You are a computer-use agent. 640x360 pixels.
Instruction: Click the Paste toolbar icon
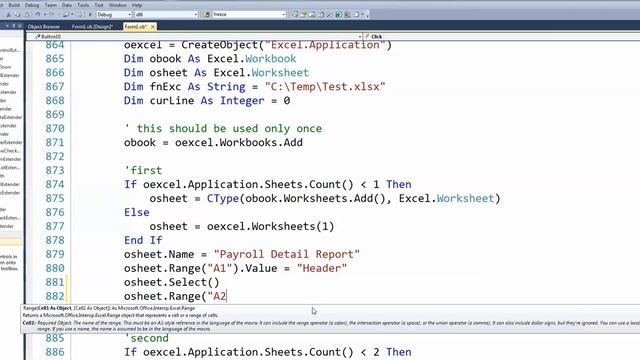point(27,14)
